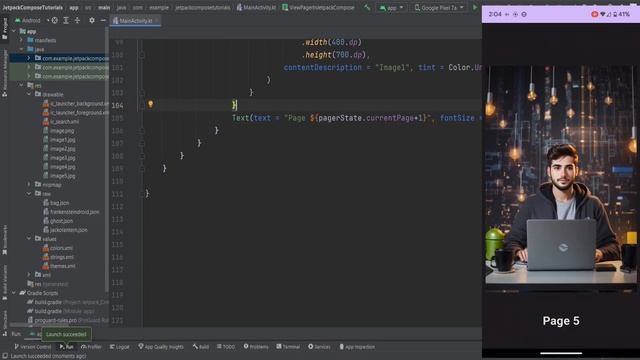Screen dimensions: 640x360
Task: Open the Build Variants side tab
Action: pos(4,282)
